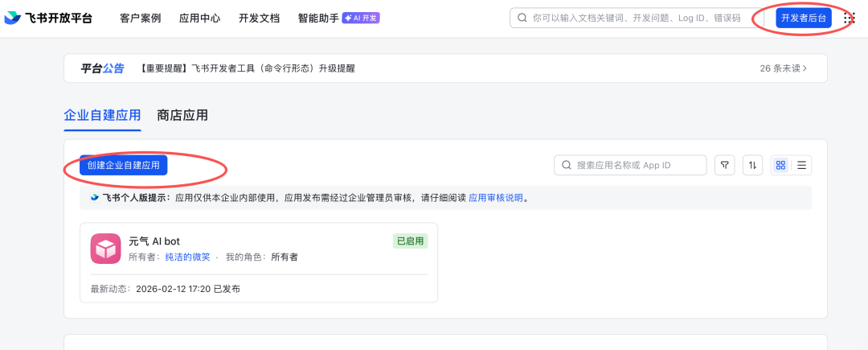The height and width of the screenshot is (350, 868).
Task: Click the 飞书开放平台 logo
Action: 48,19
